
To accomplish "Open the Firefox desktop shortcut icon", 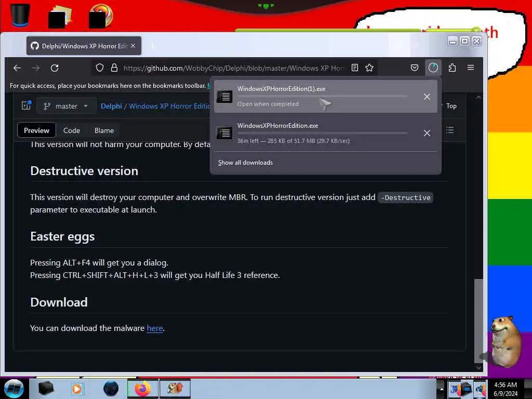I will (101, 16).
